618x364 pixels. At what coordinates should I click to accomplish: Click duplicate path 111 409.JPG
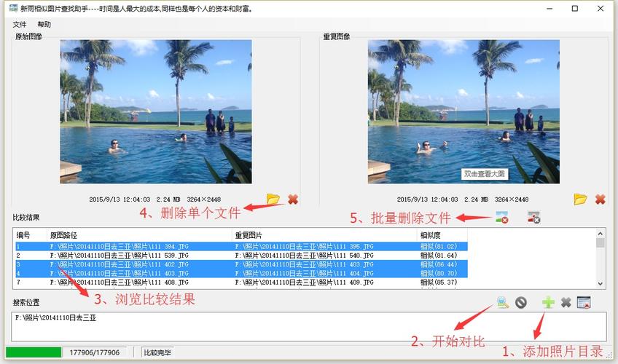pos(305,282)
